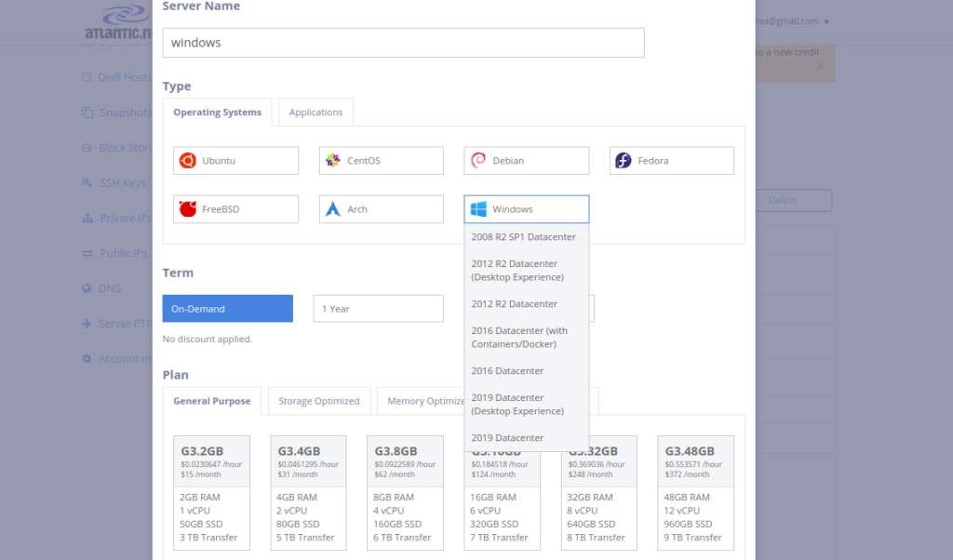Open account email dropdown arrow
953x560 pixels.
(x=826, y=22)
